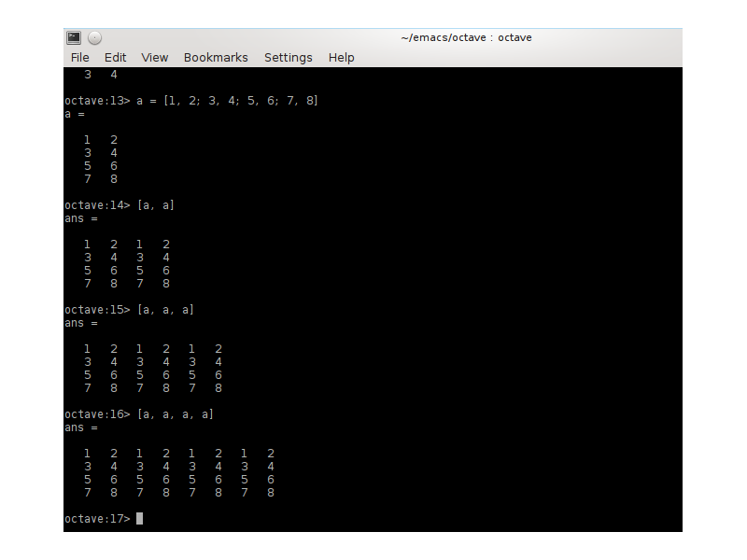Click the blinking cursor at octave:17 prompt
747x560 pixels.
tap(140, 518)
